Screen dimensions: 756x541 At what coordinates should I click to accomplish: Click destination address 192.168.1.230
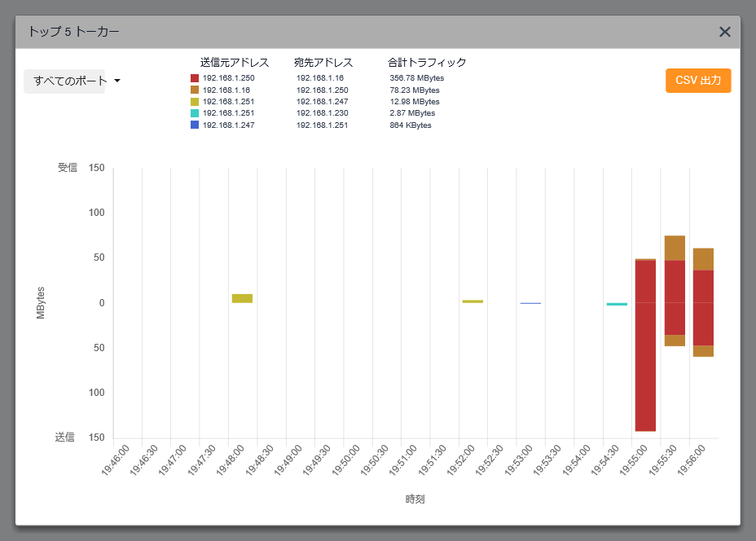click(x=322, y=113)
